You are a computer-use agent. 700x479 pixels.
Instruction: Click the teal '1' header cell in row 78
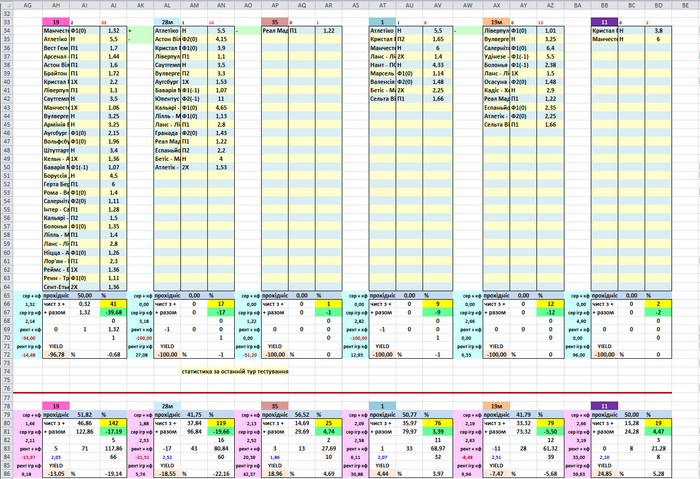pos(382,406)
